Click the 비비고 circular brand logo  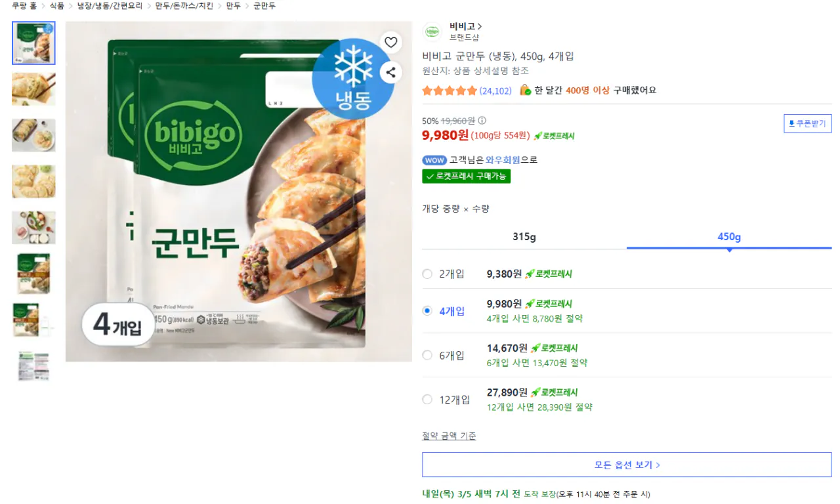click(x=432, y=31)
